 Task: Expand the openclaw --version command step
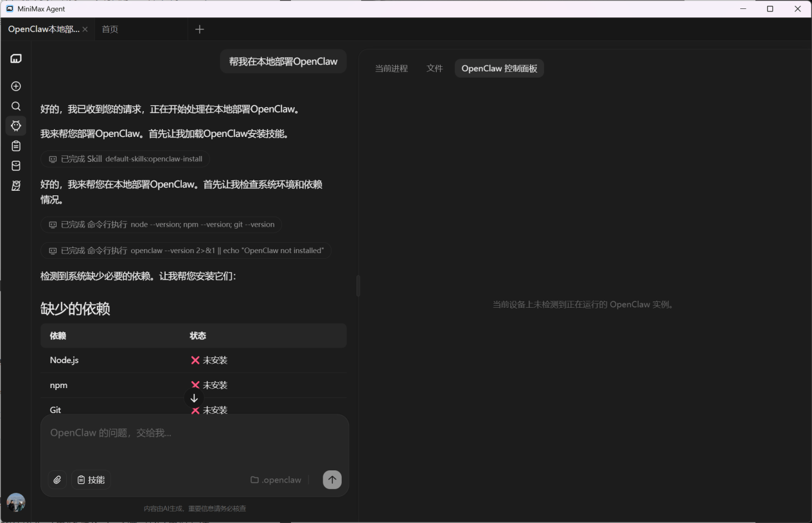186,251
